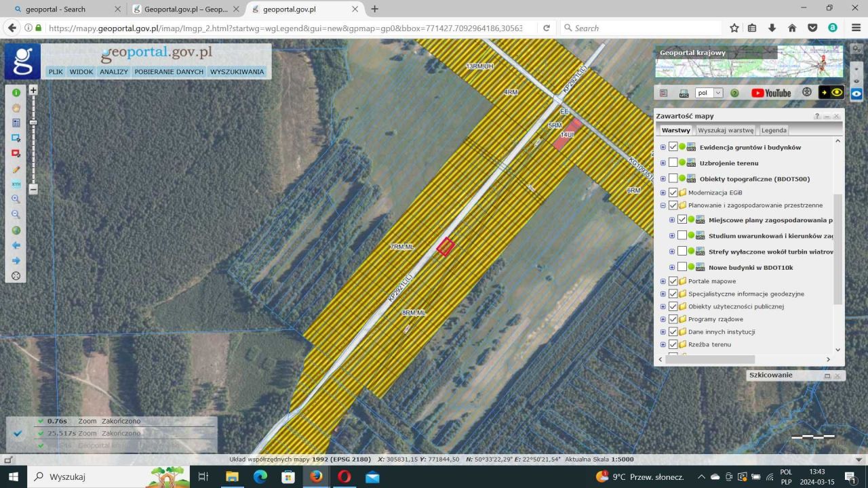Select the blue rectangle selection tool
The image size is (868, 488).
click(16, 138)
